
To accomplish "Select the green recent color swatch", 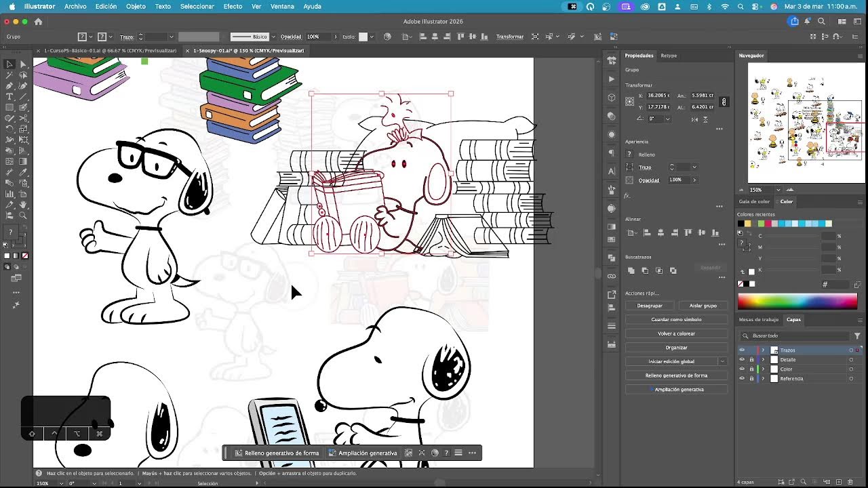I will coord(761,224).
